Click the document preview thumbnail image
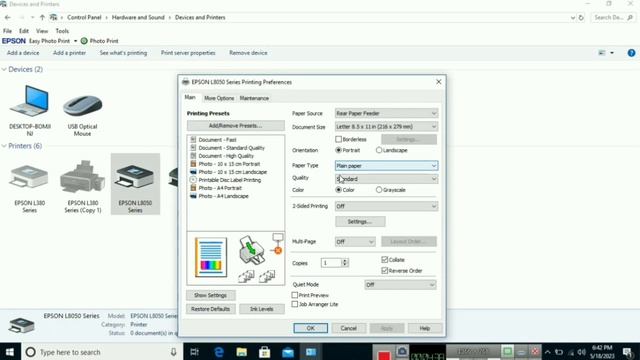Screen dimensions: 640x360 pyautogui.click(x=211, y=258)
